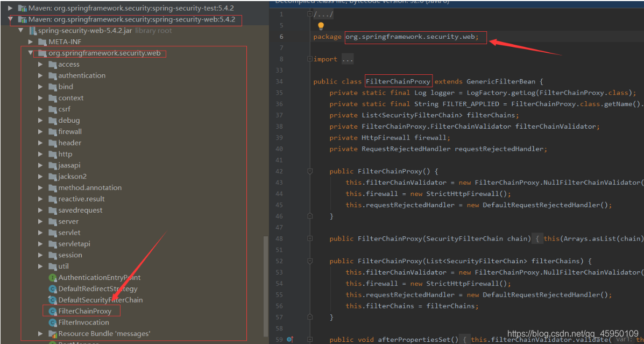Click RequestRejectedHandler type on line 40
Image resolution: width=644 pixels, height=344 pixels.
point(406,149)
